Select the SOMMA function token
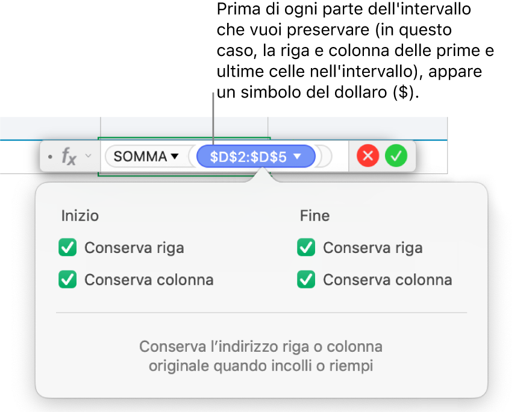 coord(140,157)
